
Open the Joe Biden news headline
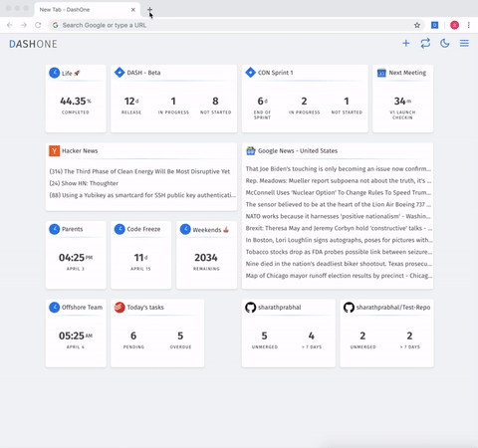point(339,169)
